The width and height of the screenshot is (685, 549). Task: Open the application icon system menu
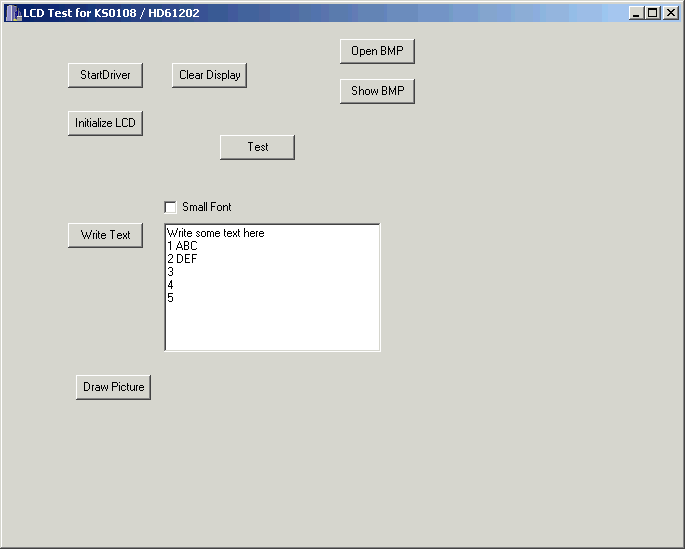click(x=13, y=13)
